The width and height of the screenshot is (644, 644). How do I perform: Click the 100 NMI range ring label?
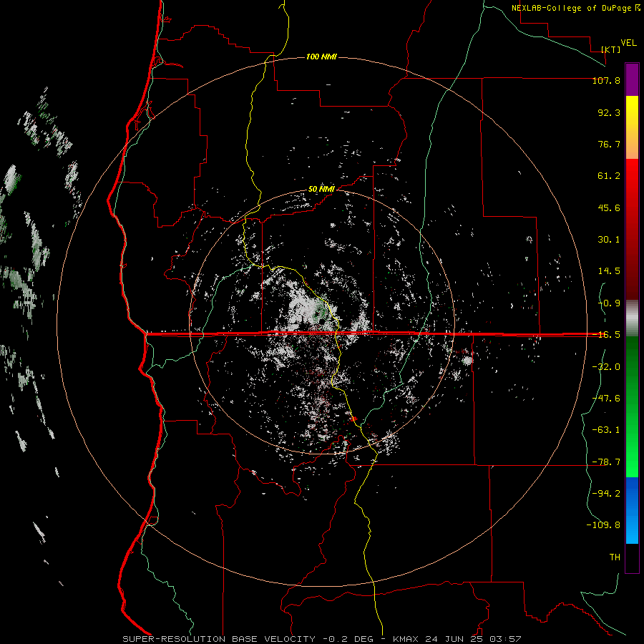point(321,57)
